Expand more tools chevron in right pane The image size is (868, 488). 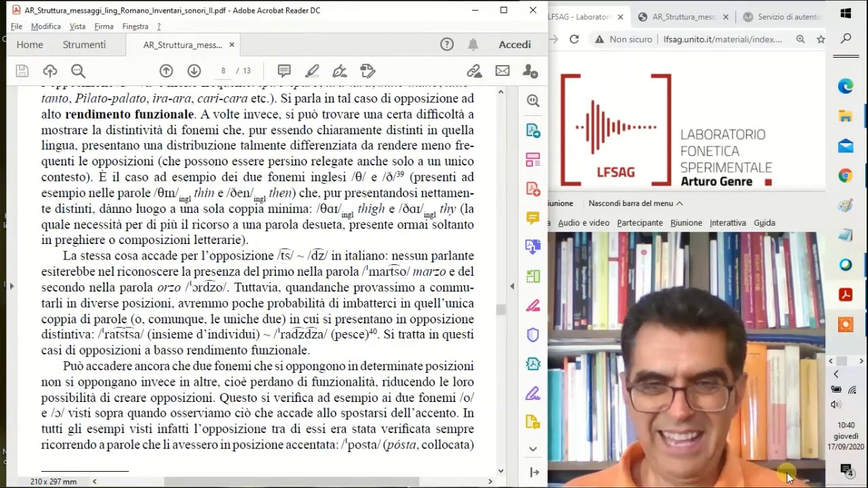(533, 449)
